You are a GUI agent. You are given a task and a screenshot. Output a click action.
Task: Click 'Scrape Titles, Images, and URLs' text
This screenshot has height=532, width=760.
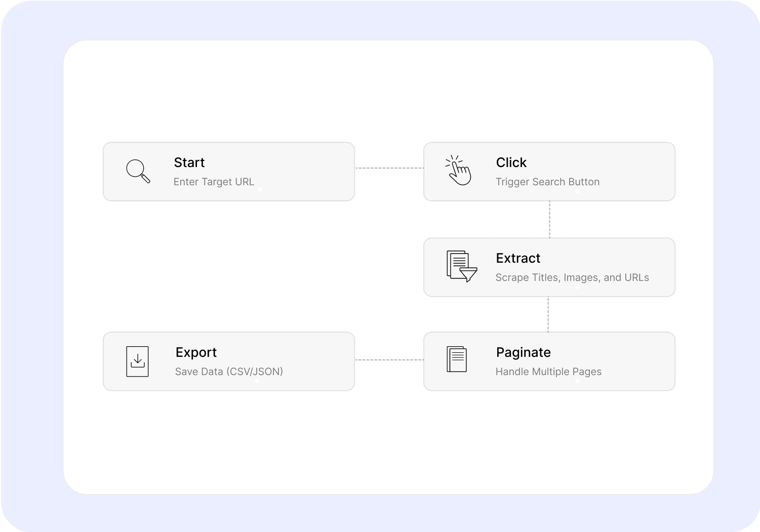572,277
